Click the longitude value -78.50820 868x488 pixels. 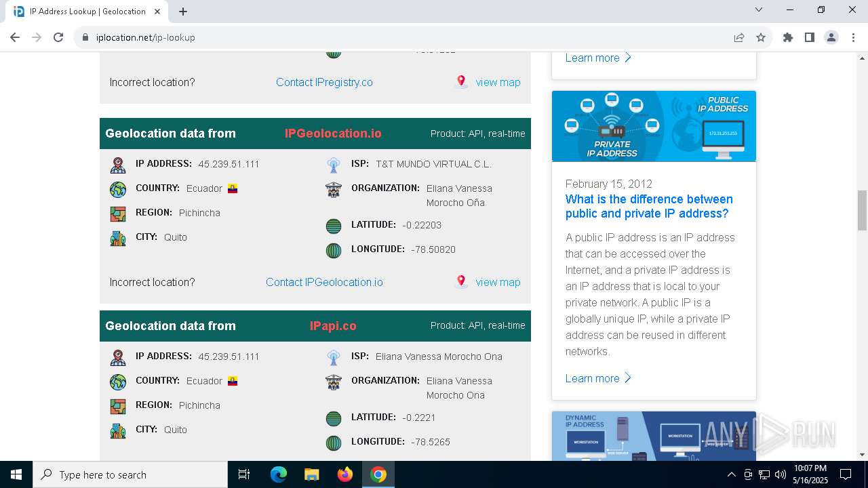433,249
